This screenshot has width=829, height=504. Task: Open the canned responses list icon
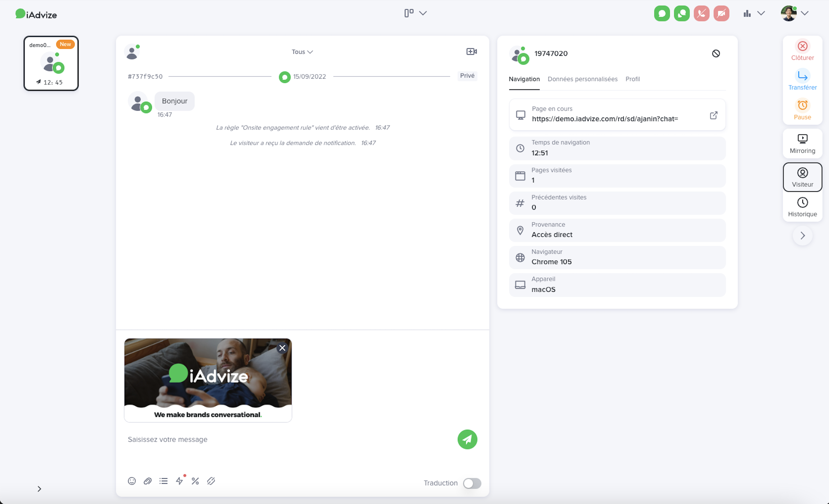(x=163, y=481)
